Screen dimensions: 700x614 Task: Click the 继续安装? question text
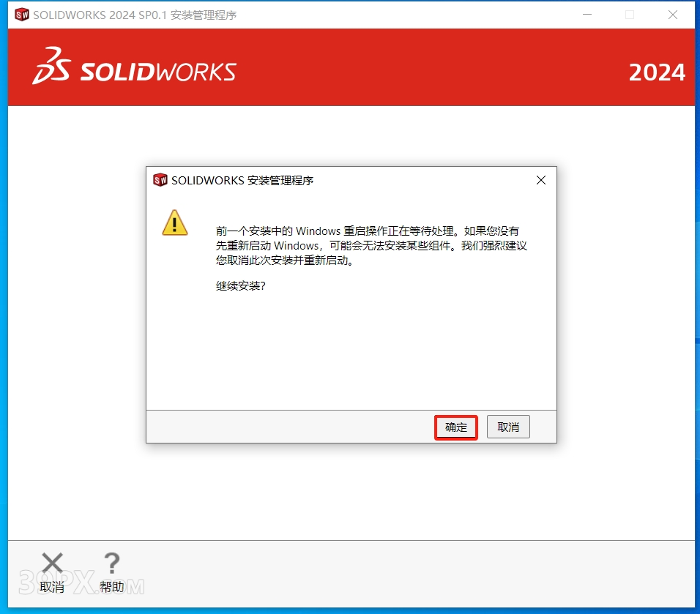(241, 286)
